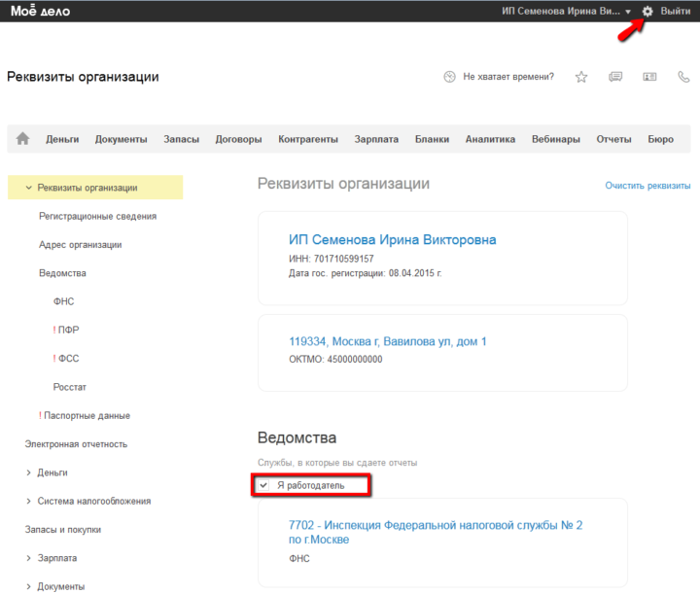
Task: Select 'Адрес организации' in sidebar
Action: (81, 245)
